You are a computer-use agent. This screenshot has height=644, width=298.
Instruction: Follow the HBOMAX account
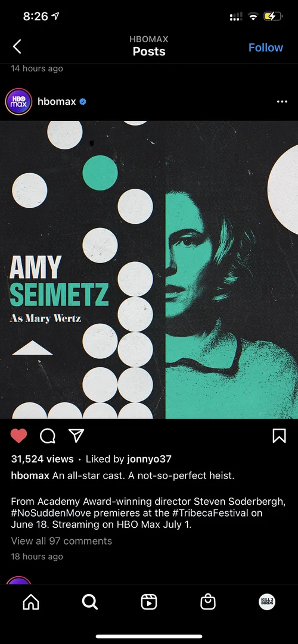pyautogui.click(x=266, y=48)
